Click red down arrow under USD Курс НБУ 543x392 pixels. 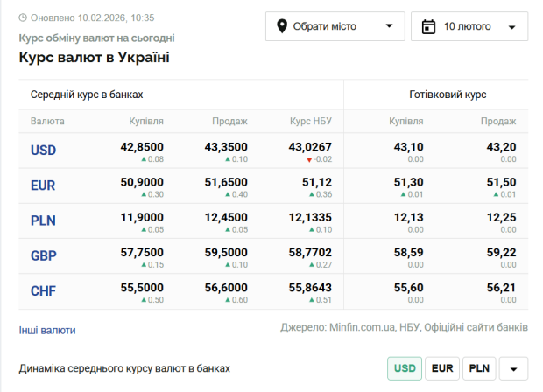coord(309,160)
